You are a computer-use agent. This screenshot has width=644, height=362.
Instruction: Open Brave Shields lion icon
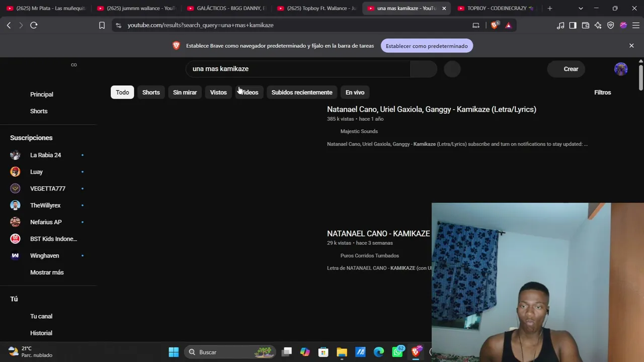pos(495,25)
